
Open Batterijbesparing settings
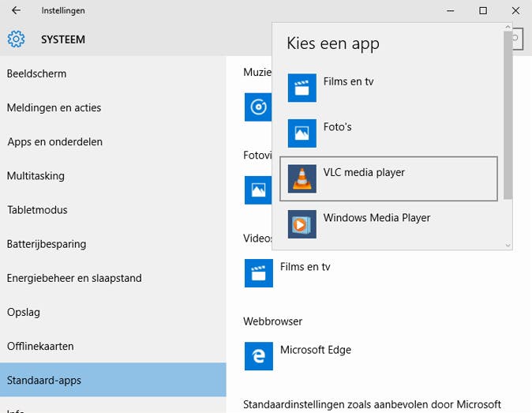point(47,244)
